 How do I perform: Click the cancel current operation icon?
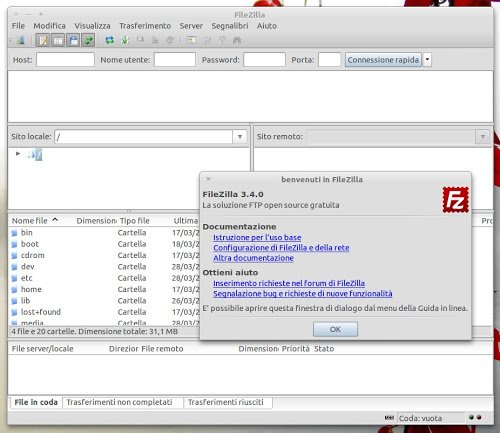pos(140,41)
